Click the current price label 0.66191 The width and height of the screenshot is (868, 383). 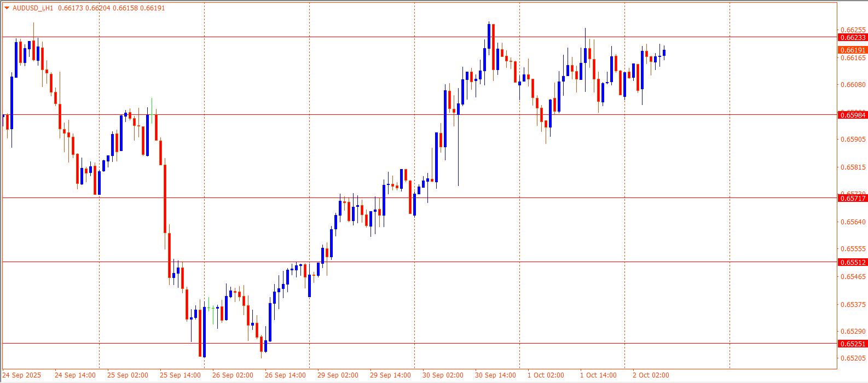click(853, 50)
